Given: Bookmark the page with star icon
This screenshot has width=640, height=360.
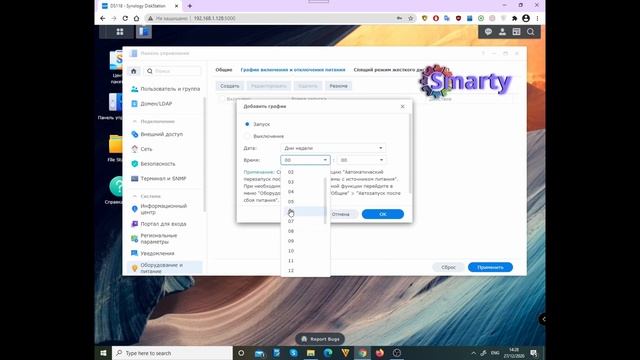Looking at the screenshot, I should (x=411, y=18).
